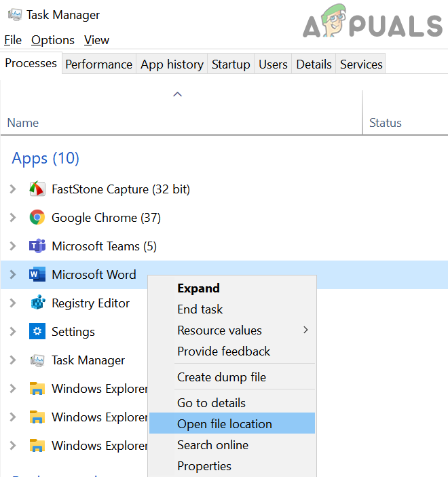Click the Microsoft Word icon
Image resolution: width=448 pixels, height=477 pixels.
click(37, 275)
